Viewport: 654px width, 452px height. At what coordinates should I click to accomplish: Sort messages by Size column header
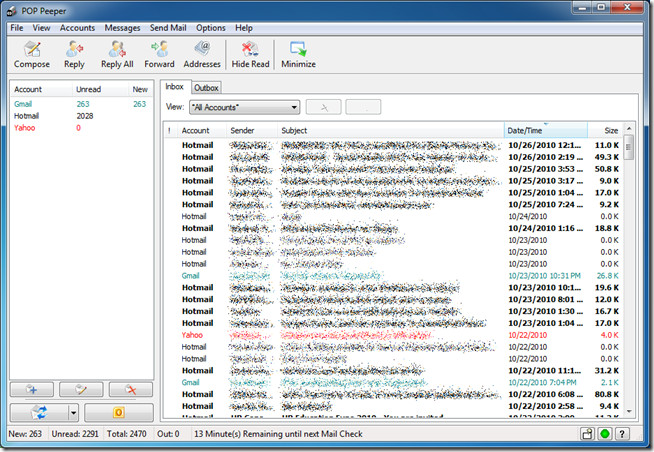coord(605,131)
